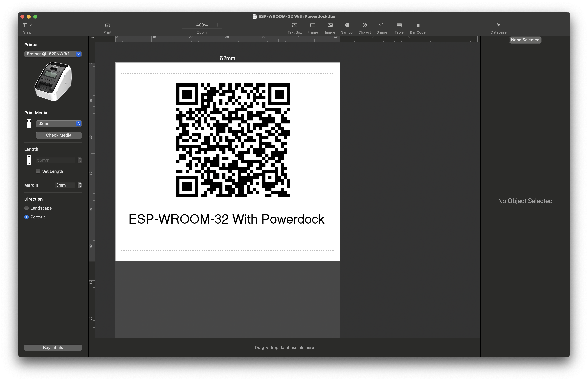
Task: Open the Clip Art library
Action: click(x=364, y=25)
